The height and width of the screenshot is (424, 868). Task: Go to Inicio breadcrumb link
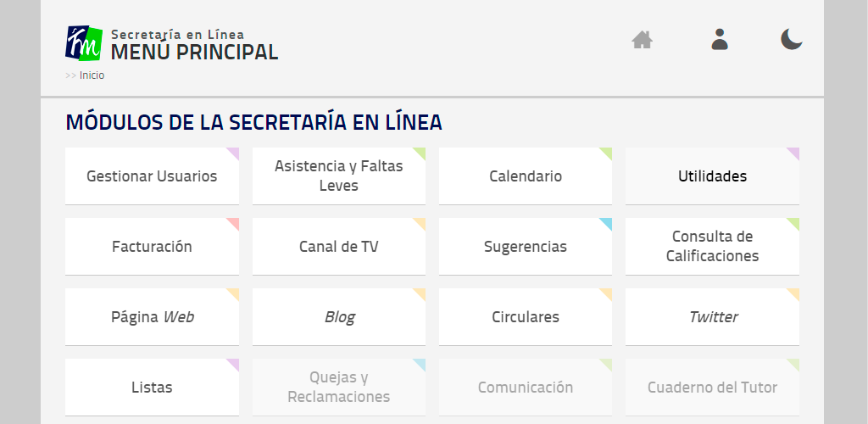coord(92,75)
